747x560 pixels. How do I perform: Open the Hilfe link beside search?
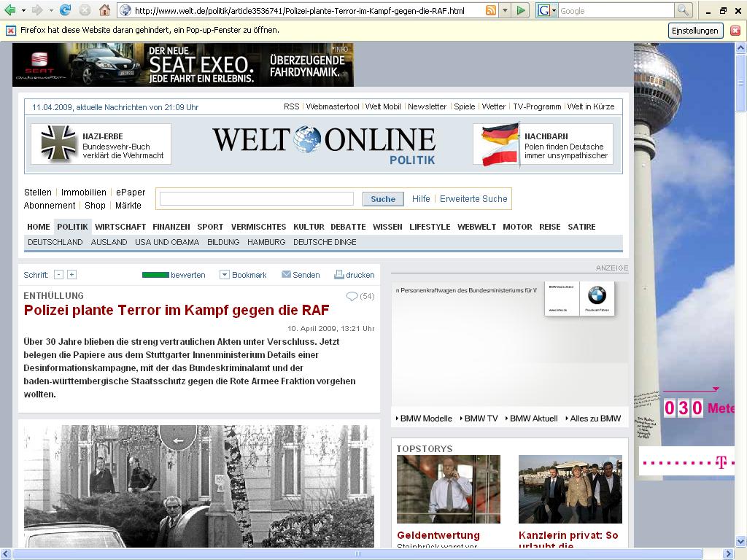[421, 199]
